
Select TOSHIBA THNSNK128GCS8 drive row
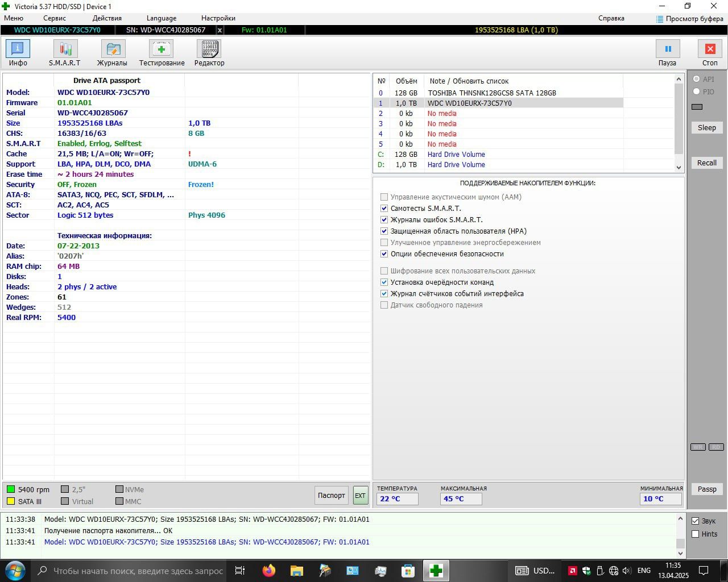point(498,93)
